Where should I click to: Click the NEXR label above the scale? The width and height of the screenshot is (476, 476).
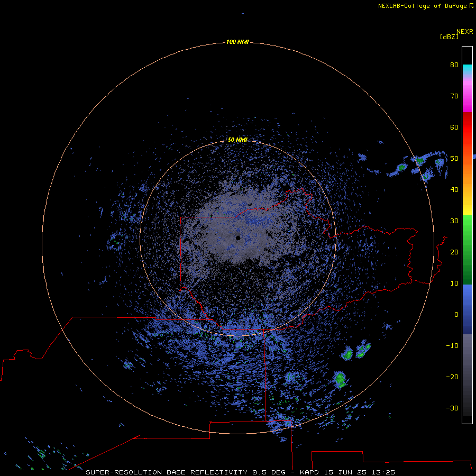[464, 32]
